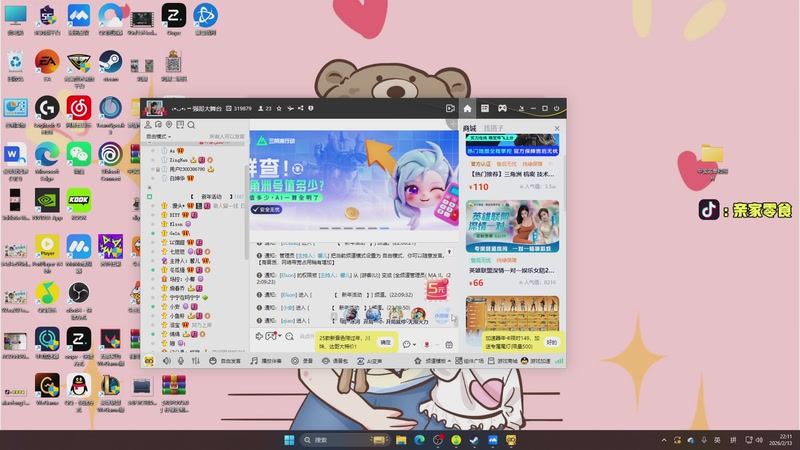Viewport: 800px width, 450px height.
Task: Open EA desktop shortcut
Action: (x=47, y=66)
